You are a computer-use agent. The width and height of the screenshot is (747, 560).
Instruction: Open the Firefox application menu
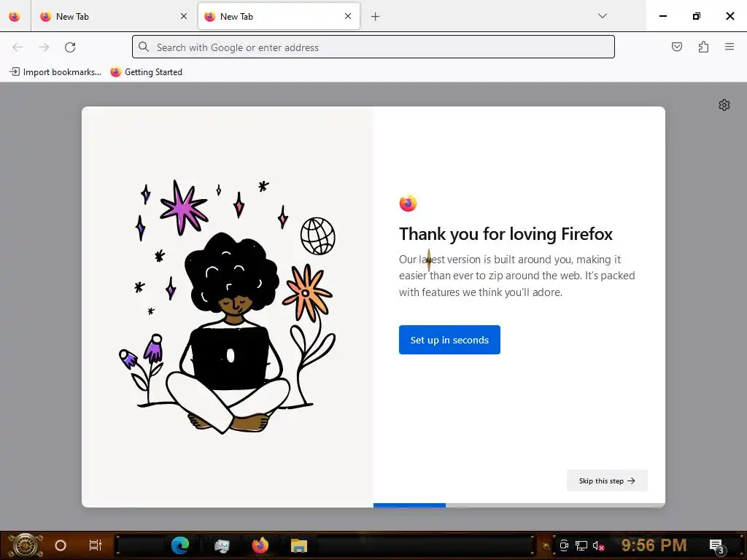729,47
